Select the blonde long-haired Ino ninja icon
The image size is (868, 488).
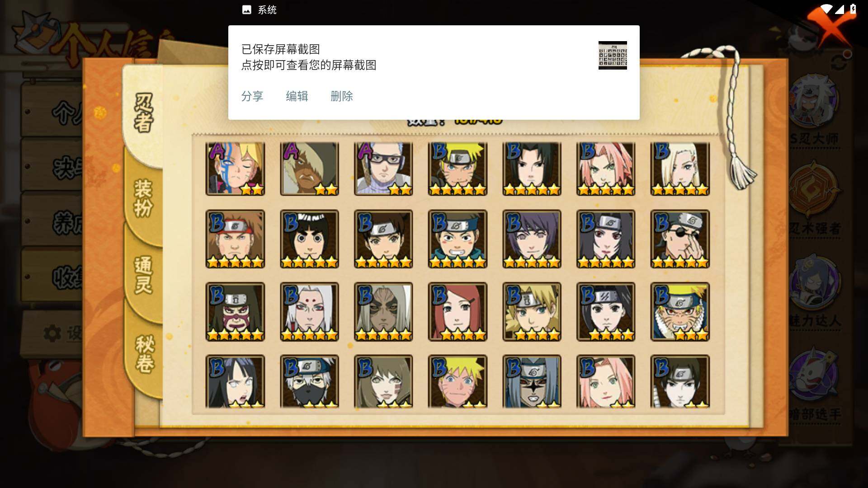point(680,169)
